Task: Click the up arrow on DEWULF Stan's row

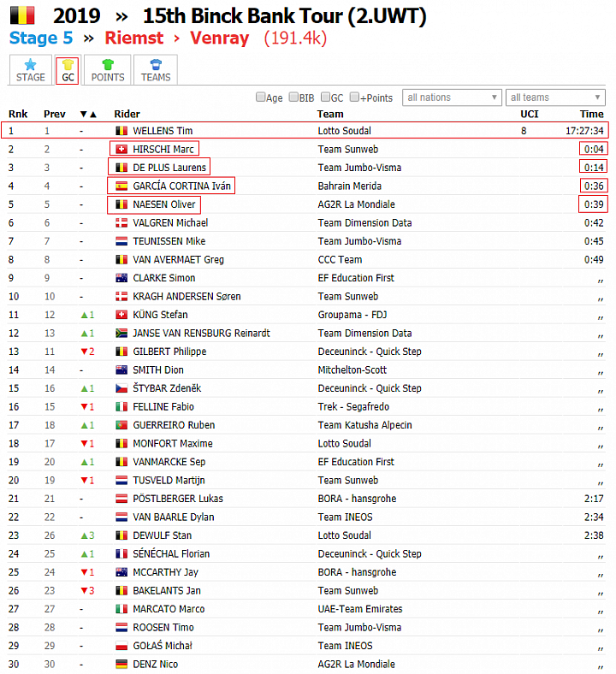Action: click(x=84, y=535)
